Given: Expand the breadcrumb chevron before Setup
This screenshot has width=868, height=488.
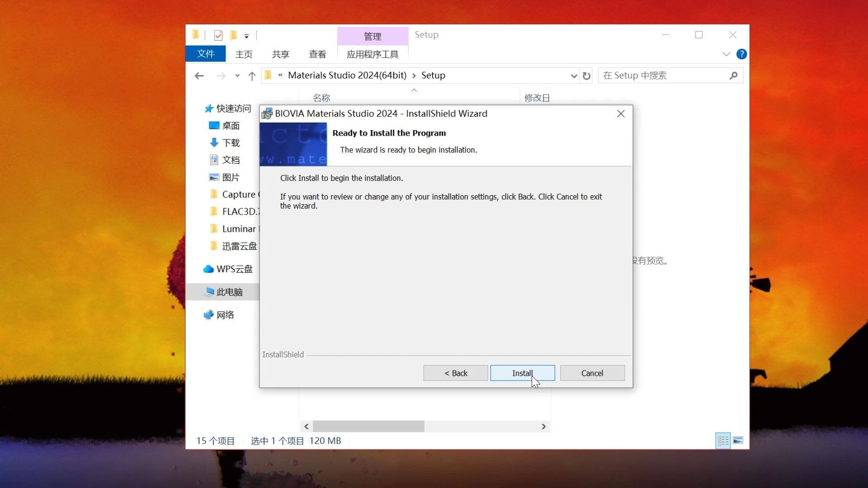Looking at the screenshot, I should pos(414,76).
